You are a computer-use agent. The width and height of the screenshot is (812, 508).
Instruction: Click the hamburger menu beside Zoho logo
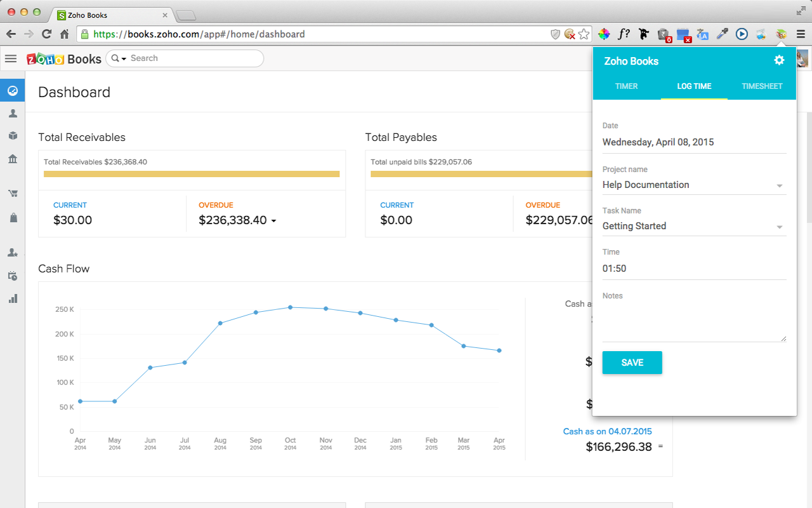pyautogui.click(x=11, y=58)
